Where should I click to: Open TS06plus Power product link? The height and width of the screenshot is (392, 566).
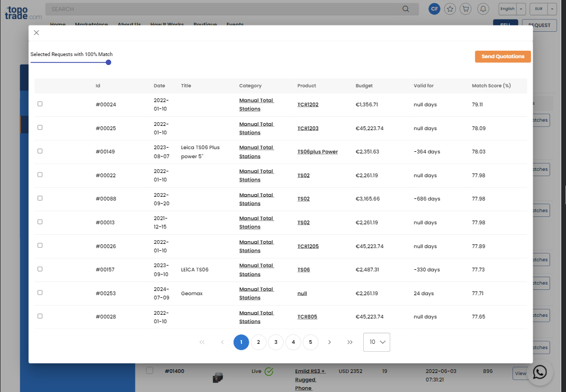[318, 152]
